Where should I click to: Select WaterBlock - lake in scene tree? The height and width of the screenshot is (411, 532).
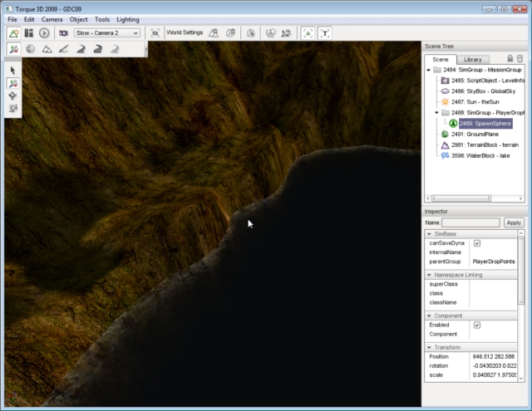pos(479,155)
